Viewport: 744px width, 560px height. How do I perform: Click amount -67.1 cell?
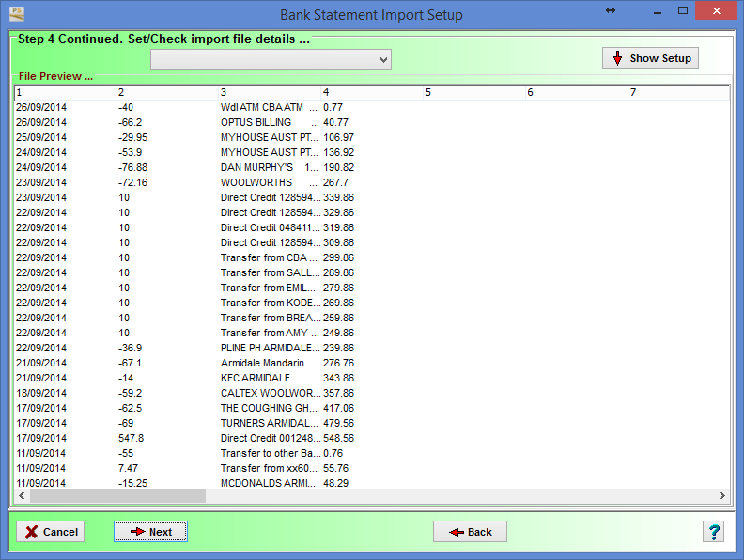(x=130, y=363)
